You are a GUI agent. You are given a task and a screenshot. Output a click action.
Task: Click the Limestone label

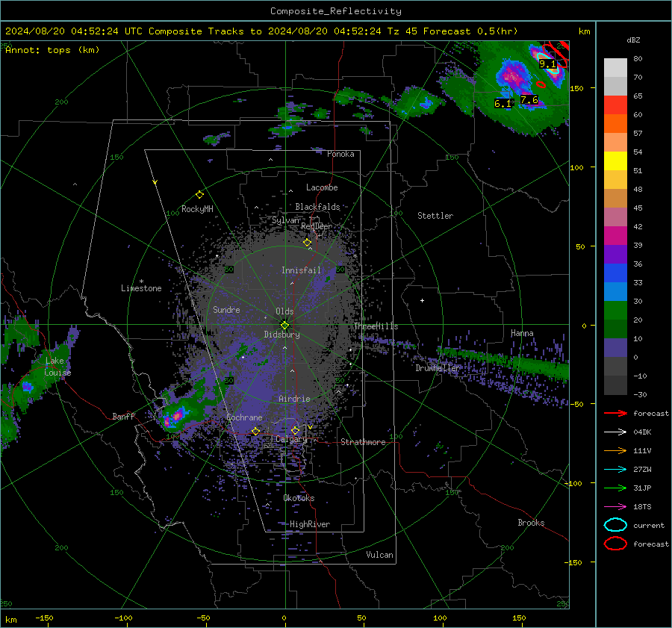(x=141, y=288)
